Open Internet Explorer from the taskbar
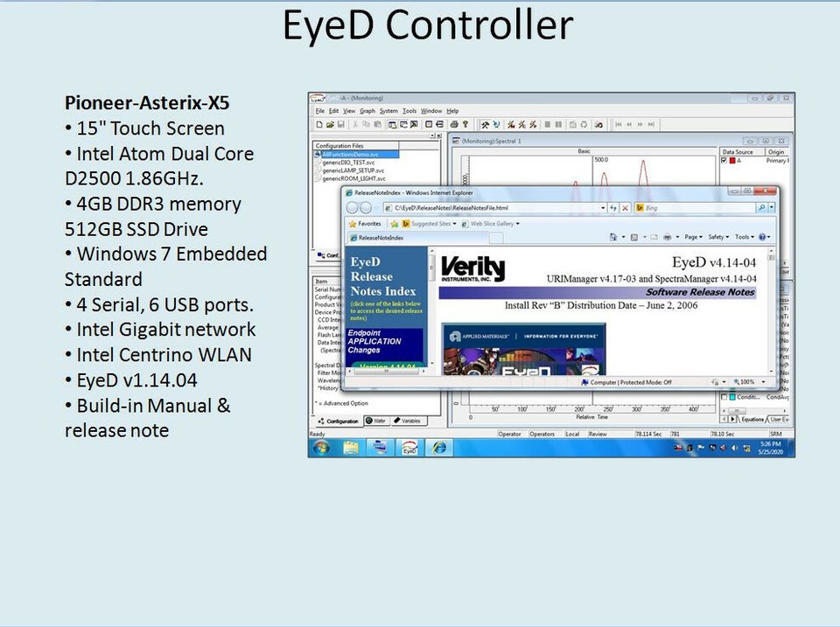 [x=437, y=447]
